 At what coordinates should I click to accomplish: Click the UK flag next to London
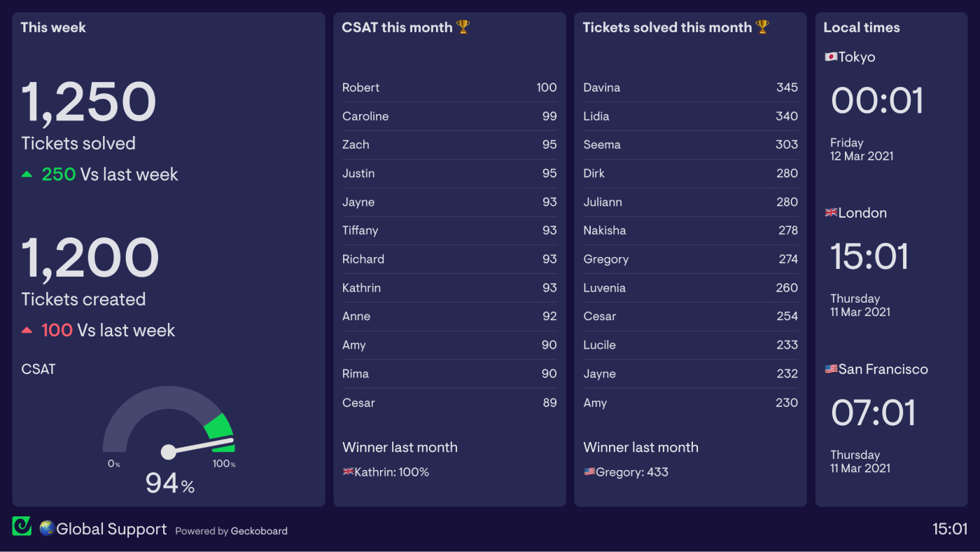coord(831,212)
